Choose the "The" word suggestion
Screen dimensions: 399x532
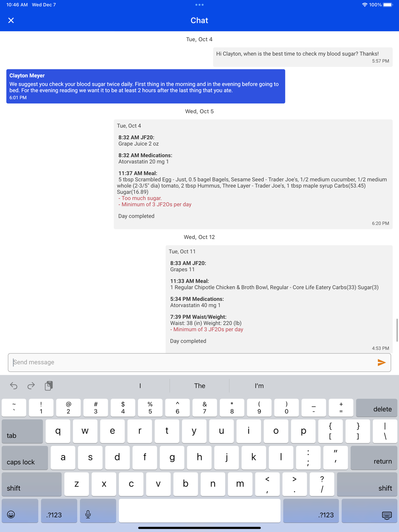199,386
